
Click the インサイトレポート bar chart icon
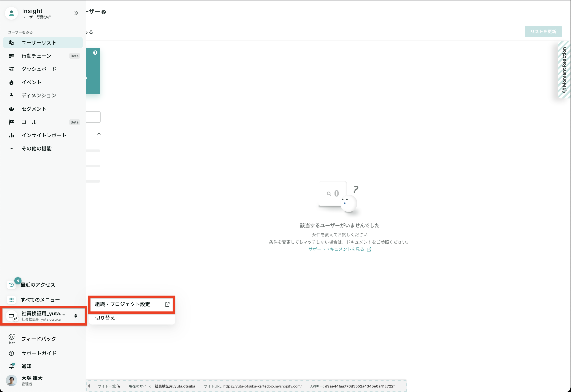point(11,135)
